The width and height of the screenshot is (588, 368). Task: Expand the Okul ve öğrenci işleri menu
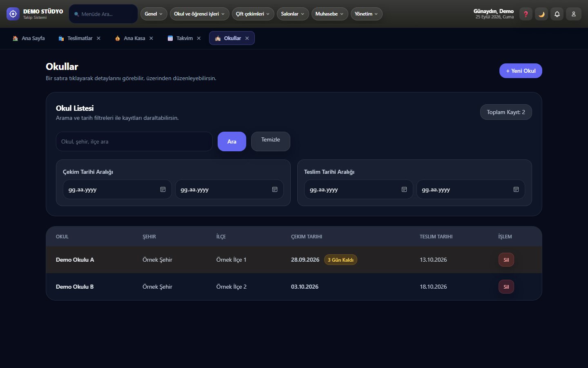[x=199, y=14]
